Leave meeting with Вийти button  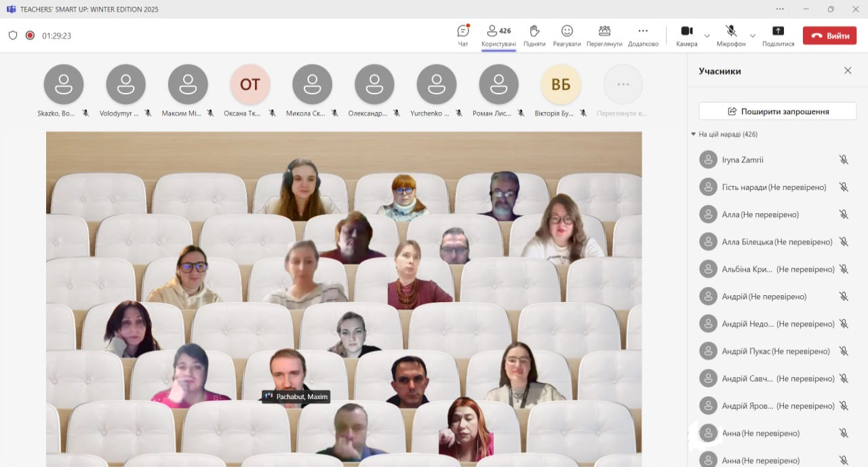[829, 36]
